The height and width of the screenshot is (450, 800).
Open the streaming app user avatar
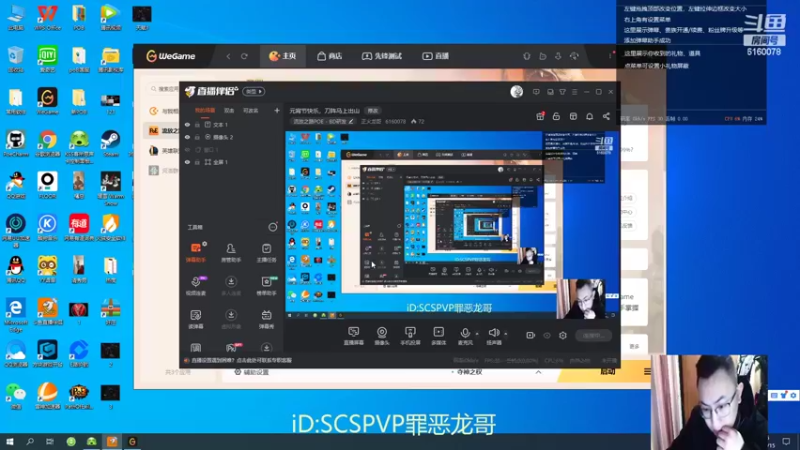[x=516, y=92]
